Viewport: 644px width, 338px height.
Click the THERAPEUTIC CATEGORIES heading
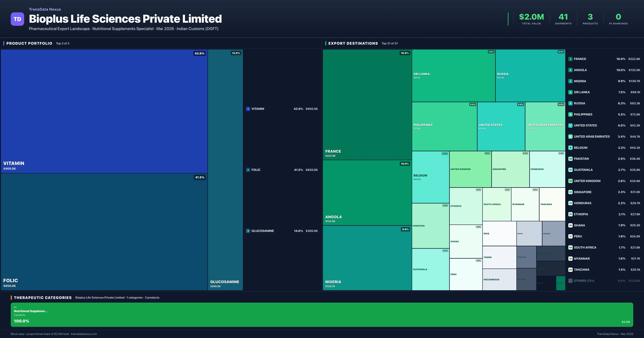pos(43,297)
